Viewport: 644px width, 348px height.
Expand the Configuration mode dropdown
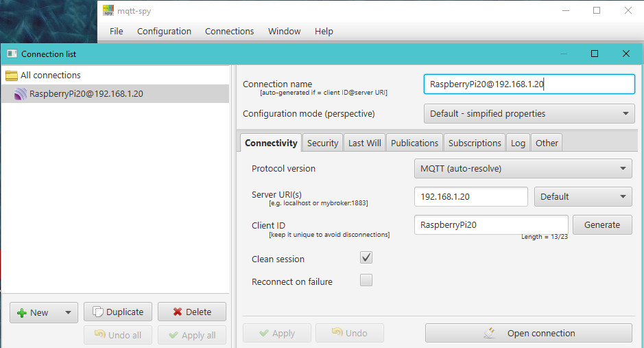click(x=529, y=113)
